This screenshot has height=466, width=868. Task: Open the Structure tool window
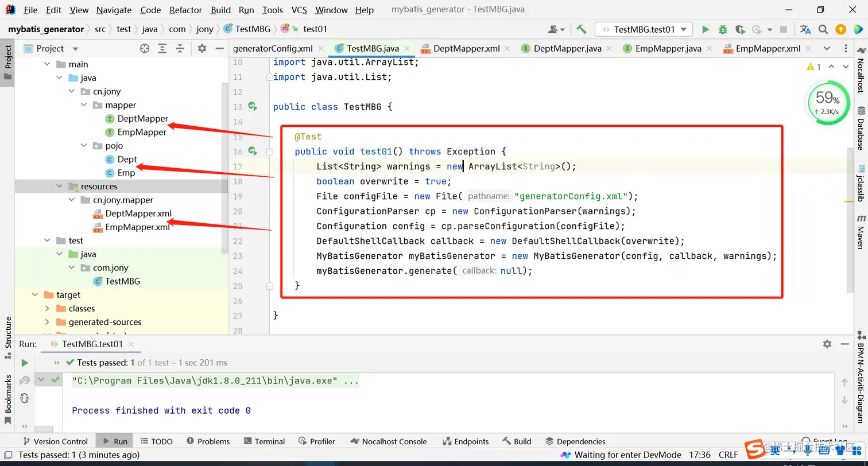pyautogui.click(x=8, y=337)
